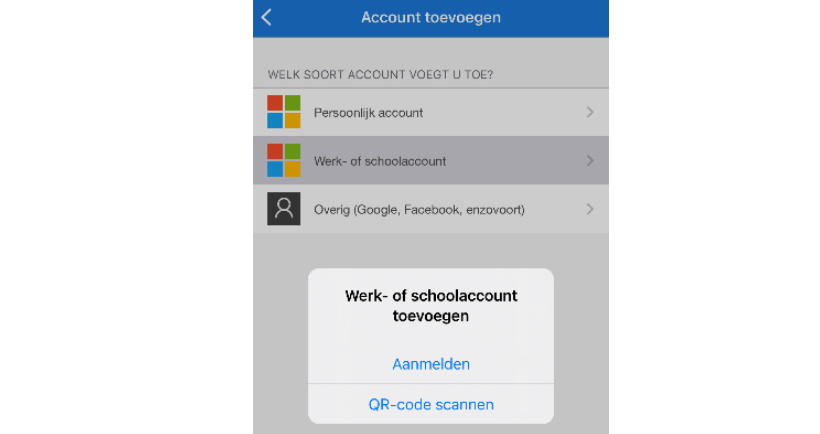Screen dimensions: 820x434
Task: Click the gray strip above the account section header
Action: point(431,51)
